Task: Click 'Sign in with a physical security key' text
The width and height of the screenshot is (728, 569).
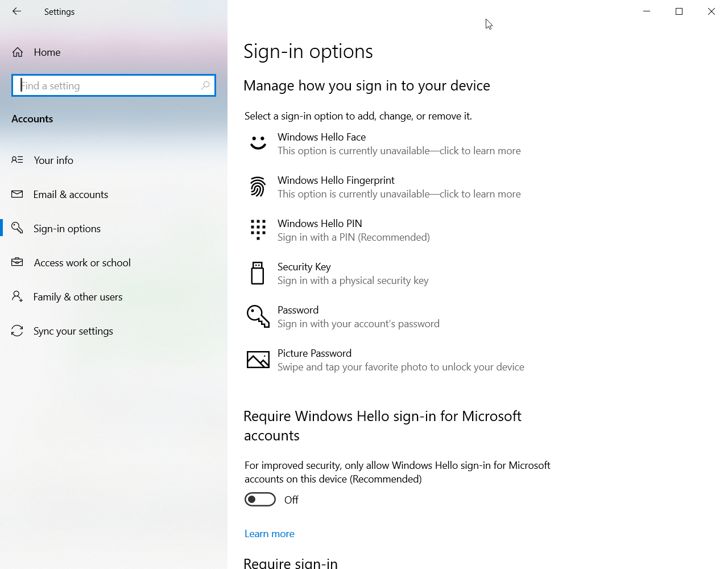Action: pos(353,281)
